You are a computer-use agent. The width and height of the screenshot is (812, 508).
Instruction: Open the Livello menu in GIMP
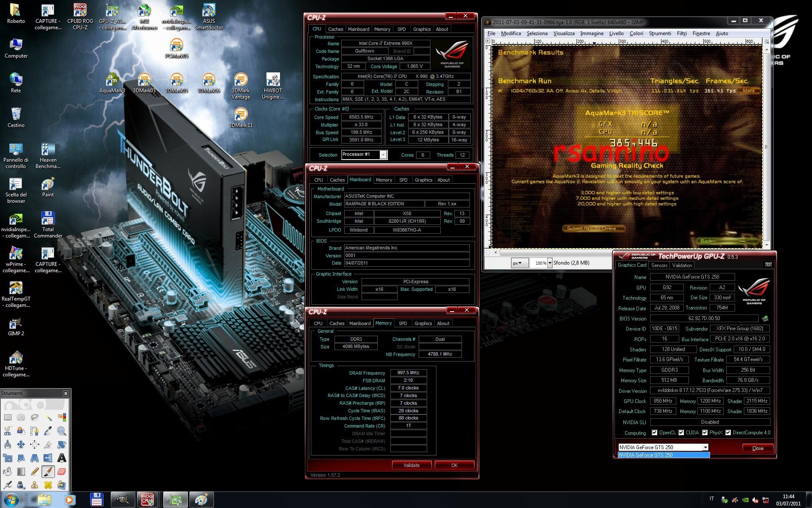coord(616,33)
